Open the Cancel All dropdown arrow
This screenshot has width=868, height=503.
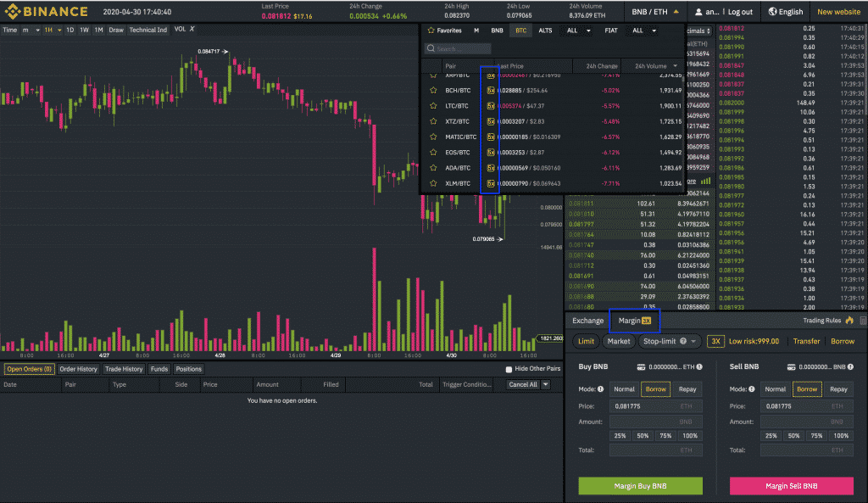546,384
